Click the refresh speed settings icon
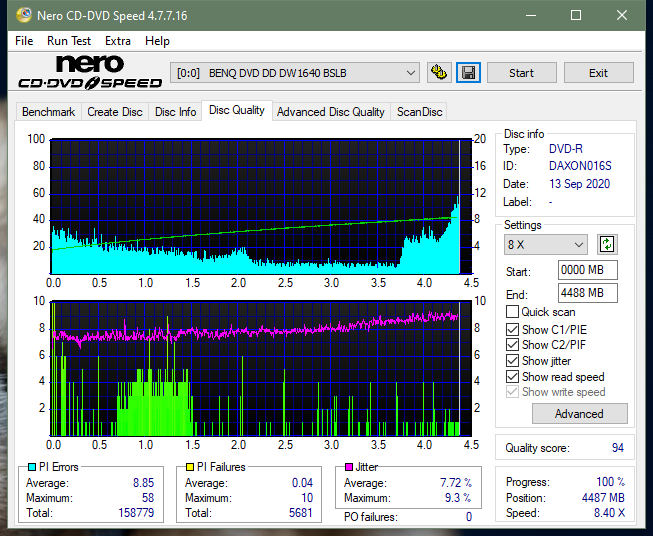This screenshot has width=653, height=536. [607, 244]
